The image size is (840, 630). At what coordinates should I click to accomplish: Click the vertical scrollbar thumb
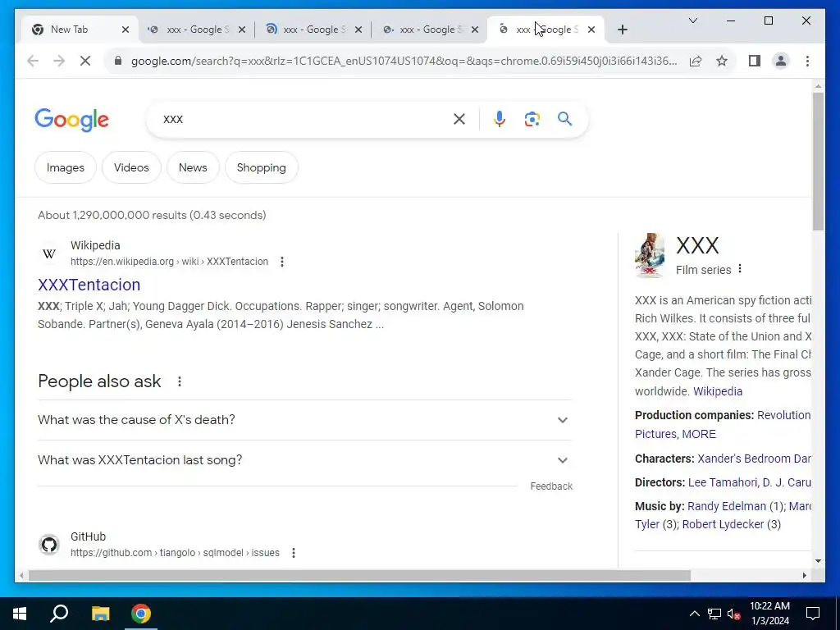pos(818,161)
